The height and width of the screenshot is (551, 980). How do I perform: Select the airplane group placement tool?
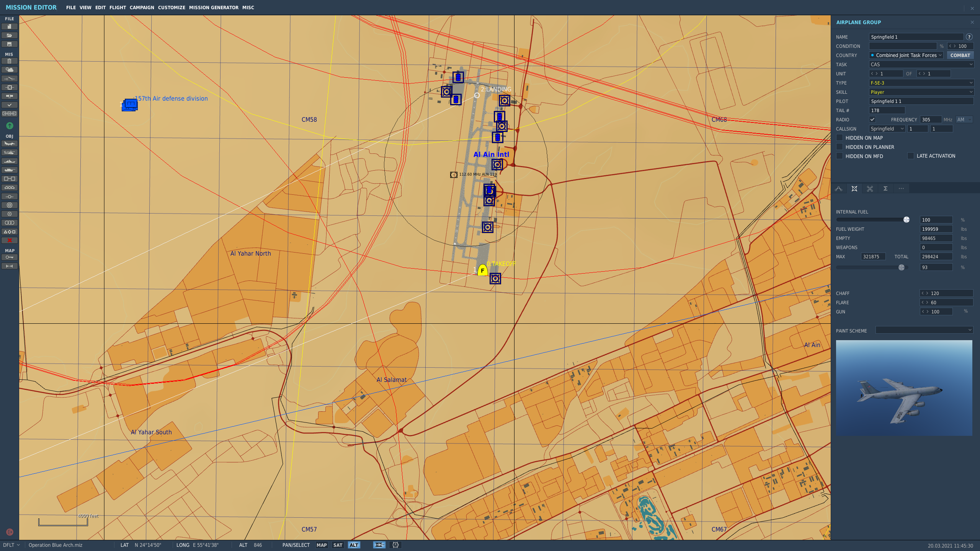[10, 143]
